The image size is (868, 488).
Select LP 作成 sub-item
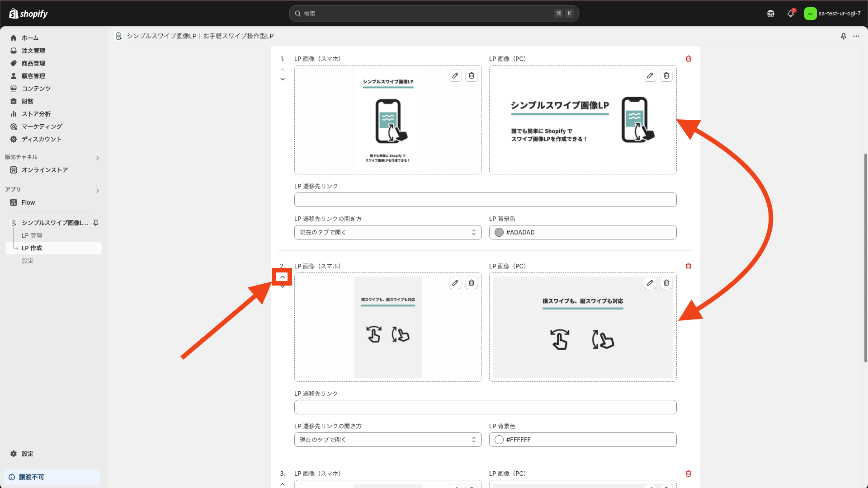(53, 248)
